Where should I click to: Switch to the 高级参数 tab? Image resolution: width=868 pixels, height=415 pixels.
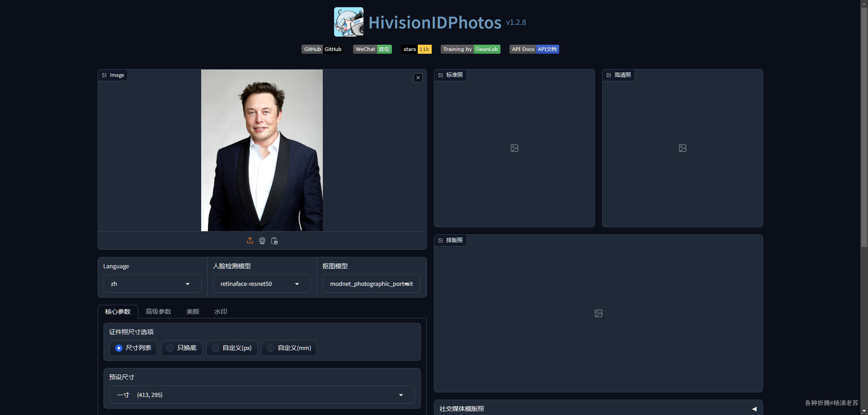[x=158, y=312]
